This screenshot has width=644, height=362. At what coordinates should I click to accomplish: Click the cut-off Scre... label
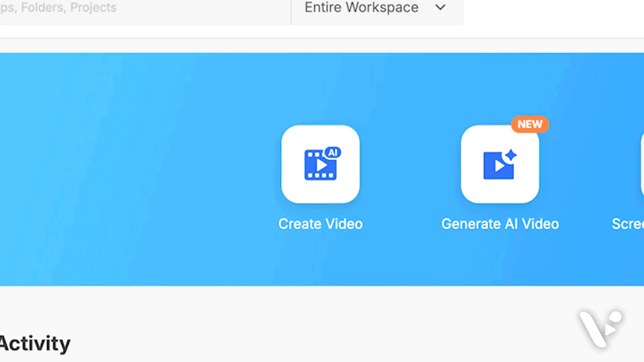628,224
